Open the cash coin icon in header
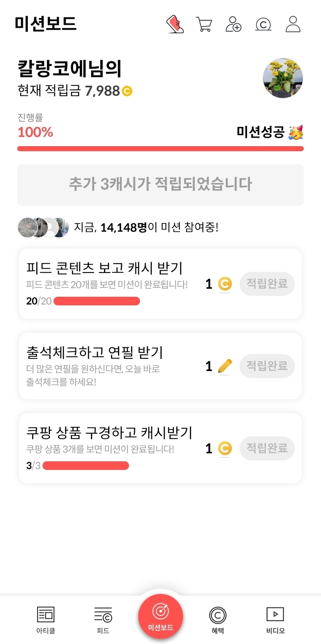Screen dimensions: 321x644 tap(263, 25)
